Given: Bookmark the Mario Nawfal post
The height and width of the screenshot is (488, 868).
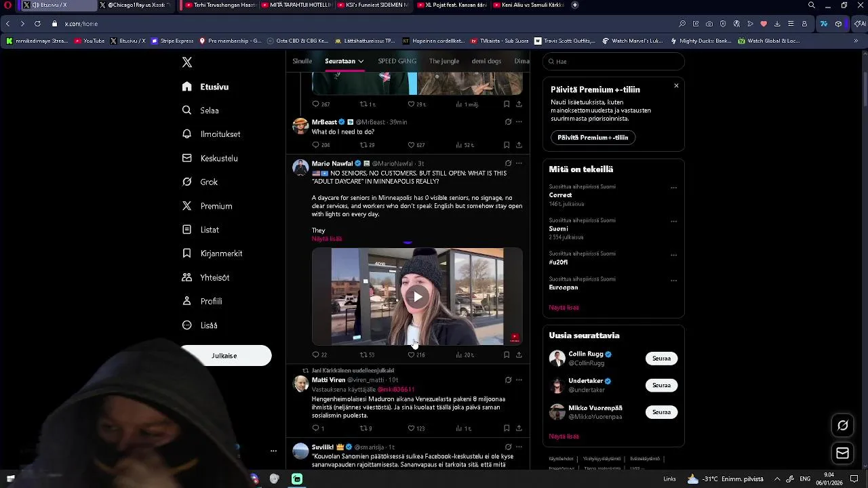Looking at the screenshot, I should [507, 354].
